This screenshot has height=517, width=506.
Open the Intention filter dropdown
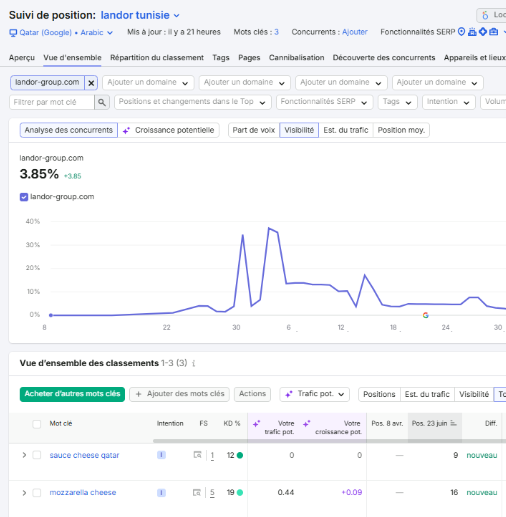(x=448, y=102)
